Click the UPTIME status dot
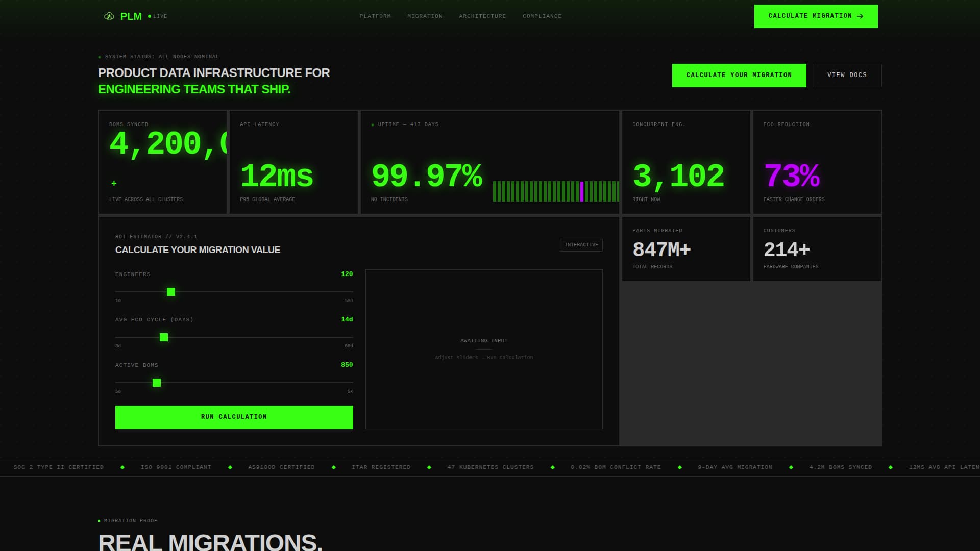Image resolution: width=980 pixels, height=551 pixels. coord(373,124)
